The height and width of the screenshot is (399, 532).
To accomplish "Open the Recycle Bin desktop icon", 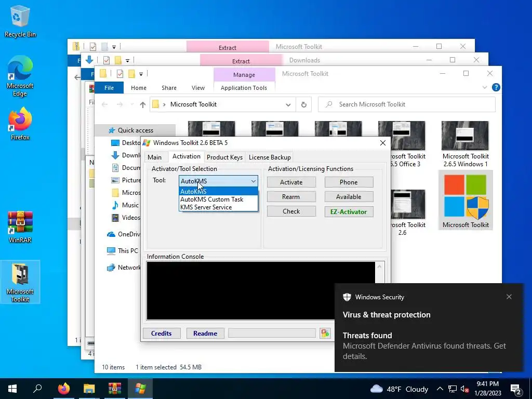I will click(20, 21).
